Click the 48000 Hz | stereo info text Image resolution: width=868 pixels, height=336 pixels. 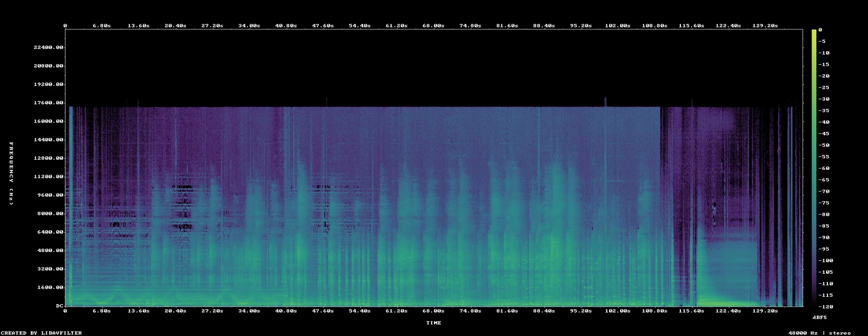tap(820, 333)
